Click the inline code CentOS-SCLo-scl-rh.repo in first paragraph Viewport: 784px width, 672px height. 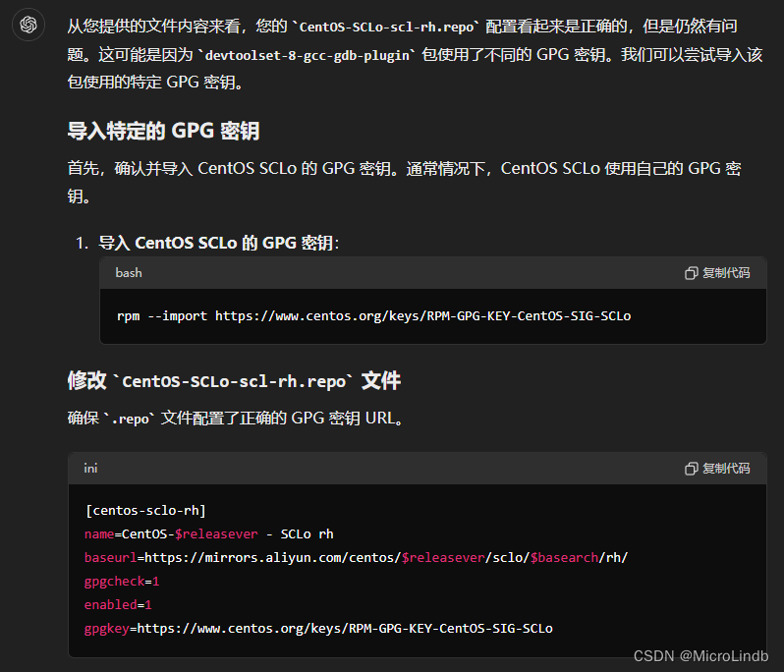pos(385,27)
